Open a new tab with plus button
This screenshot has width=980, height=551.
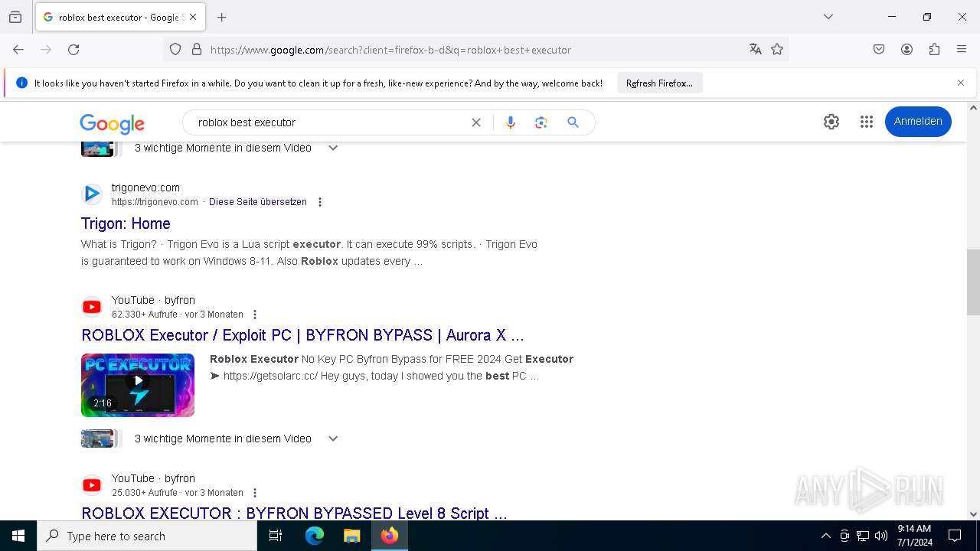point(222,17)
